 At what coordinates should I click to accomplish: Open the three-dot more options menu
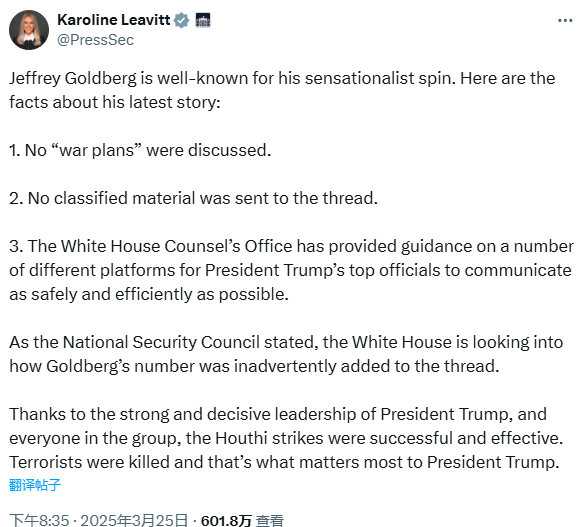pyautogui.click(x=565, y=20)
